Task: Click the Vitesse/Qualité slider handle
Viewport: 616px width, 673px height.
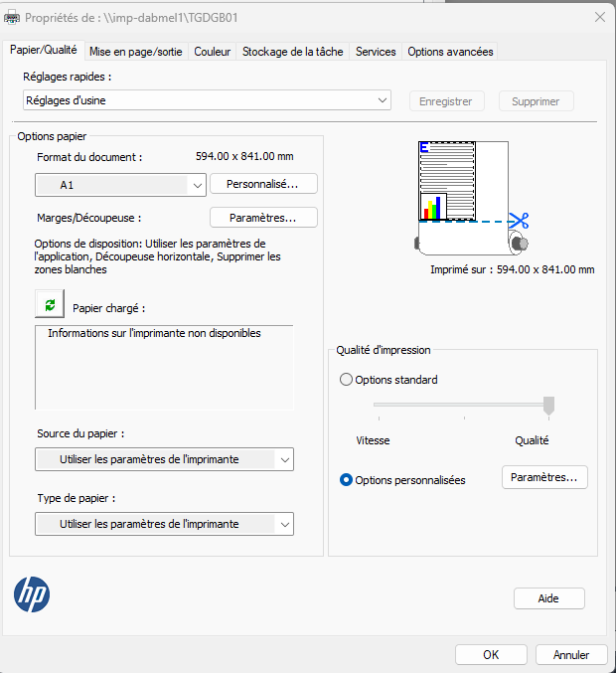Action: click(547, 405)
